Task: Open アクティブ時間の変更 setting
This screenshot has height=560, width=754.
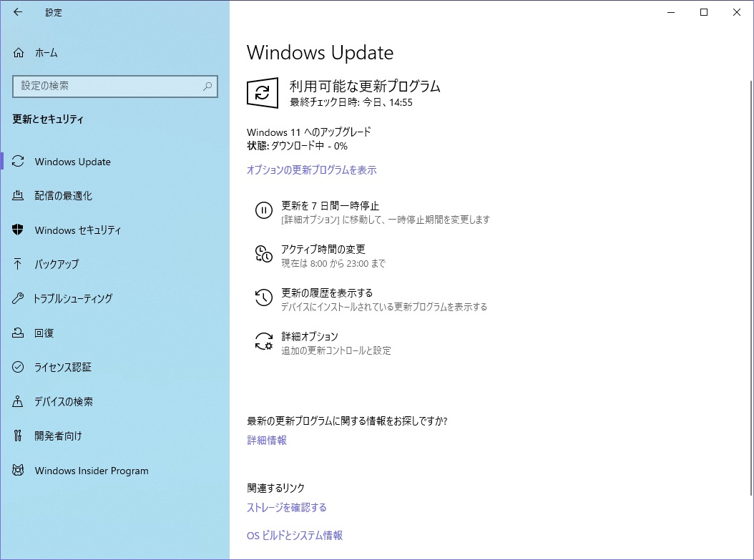Action: coord(320,256)
